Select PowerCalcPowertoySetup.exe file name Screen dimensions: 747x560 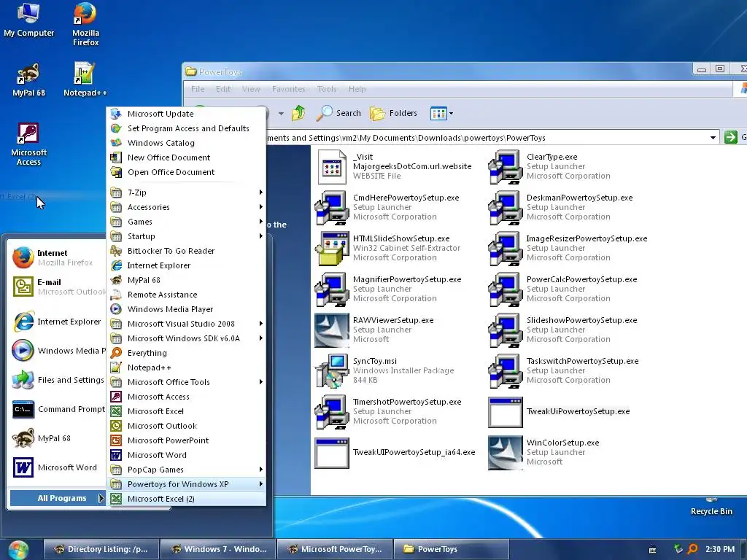581,279
